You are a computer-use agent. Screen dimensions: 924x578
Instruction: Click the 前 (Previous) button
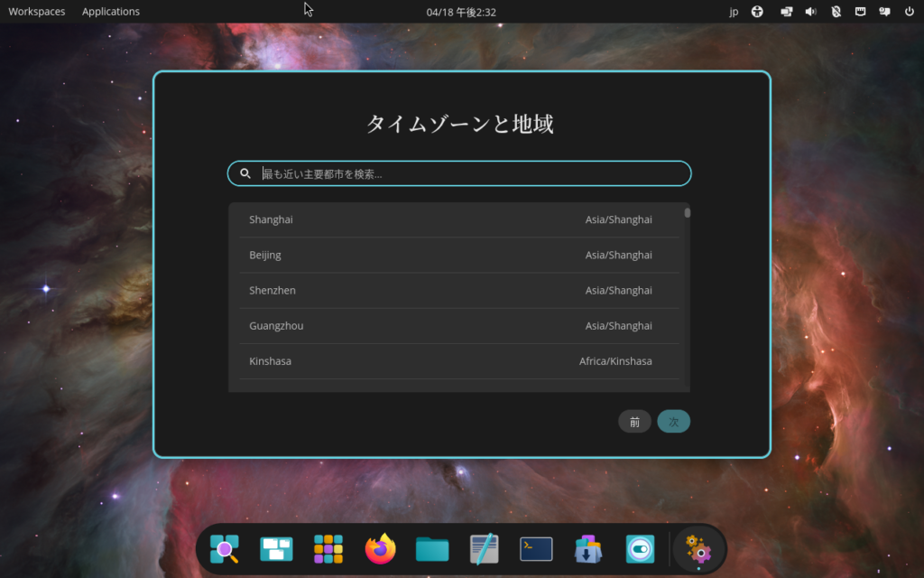pos(634,422)
